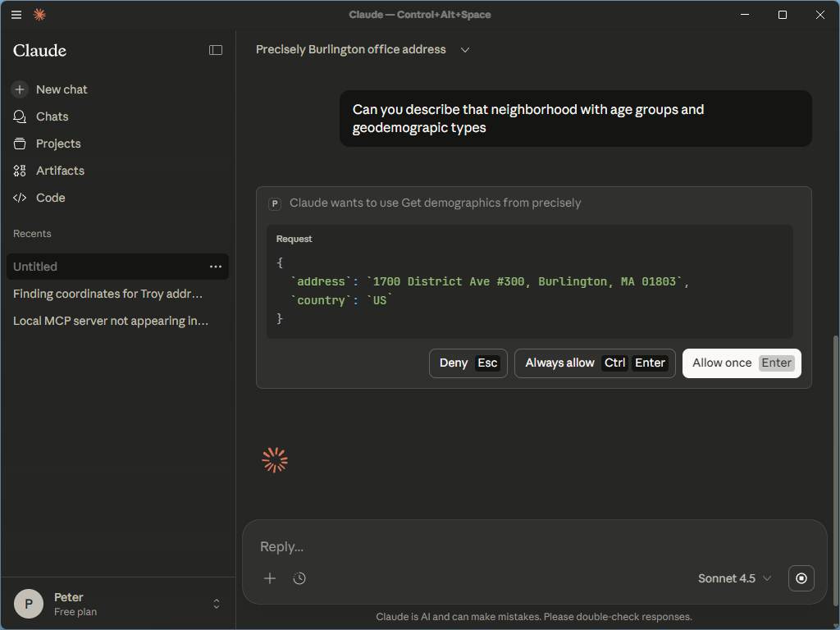Open the Code section
This screenshot has width=840, height=630.
50,198
